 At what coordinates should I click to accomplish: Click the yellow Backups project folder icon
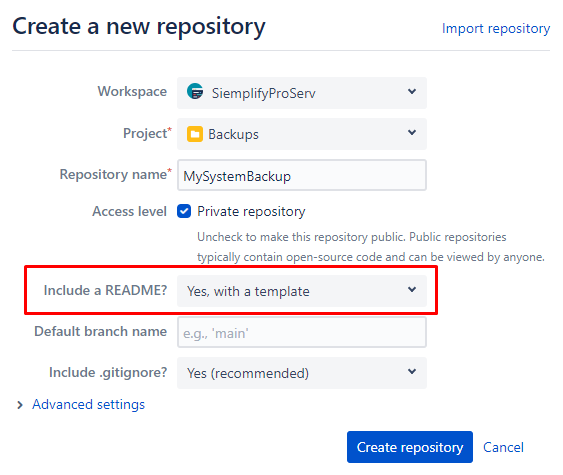click(x=195, y=134)
